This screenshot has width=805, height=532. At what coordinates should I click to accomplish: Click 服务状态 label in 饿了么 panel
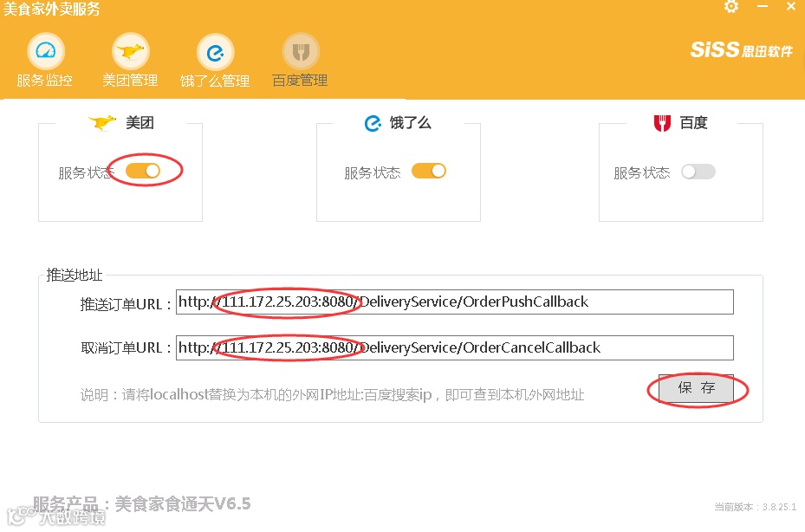373,173
